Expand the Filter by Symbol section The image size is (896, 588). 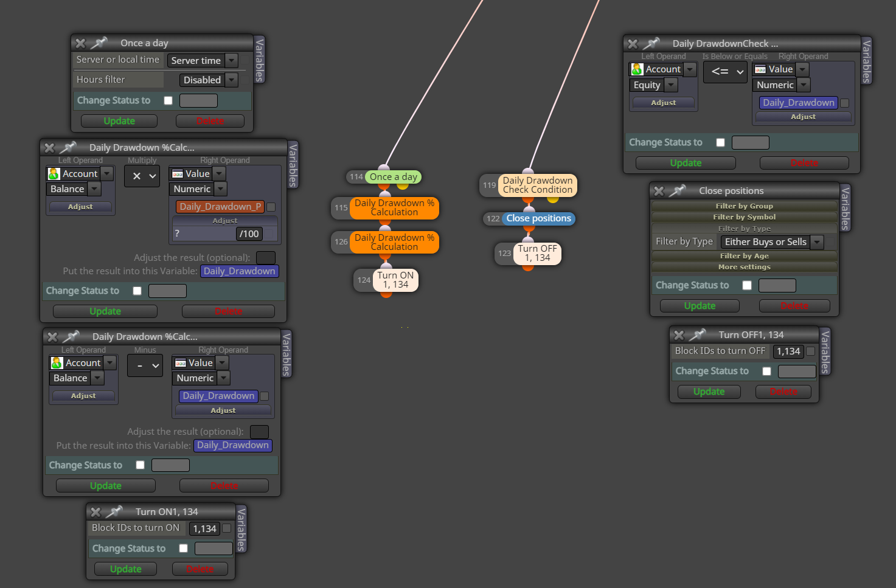point(745,217)
